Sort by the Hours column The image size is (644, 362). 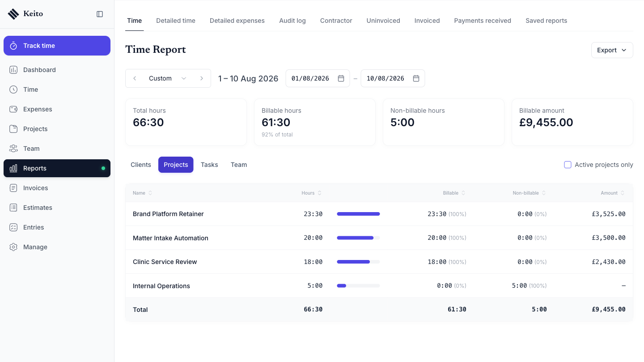tap(312, 193)
